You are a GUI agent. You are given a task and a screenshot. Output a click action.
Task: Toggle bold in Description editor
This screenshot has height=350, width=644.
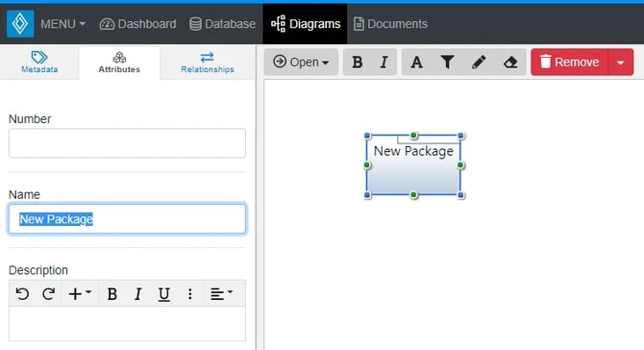point(111,293)
